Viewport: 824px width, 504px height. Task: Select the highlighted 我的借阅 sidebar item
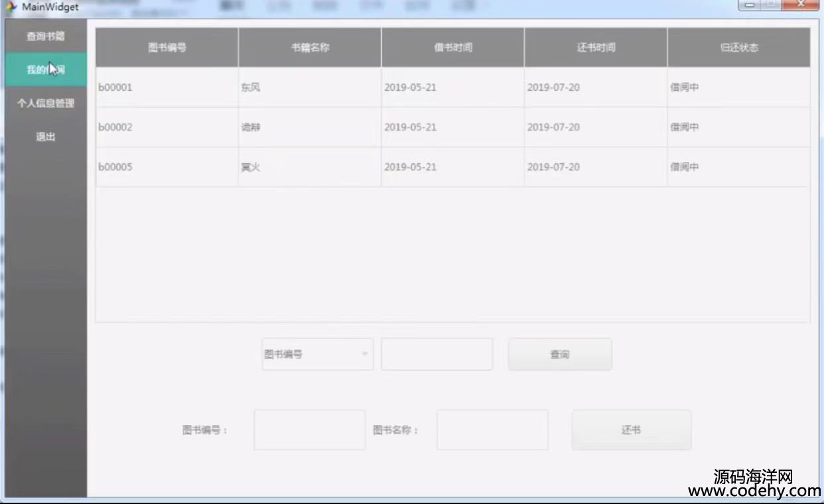coord(46,70)
